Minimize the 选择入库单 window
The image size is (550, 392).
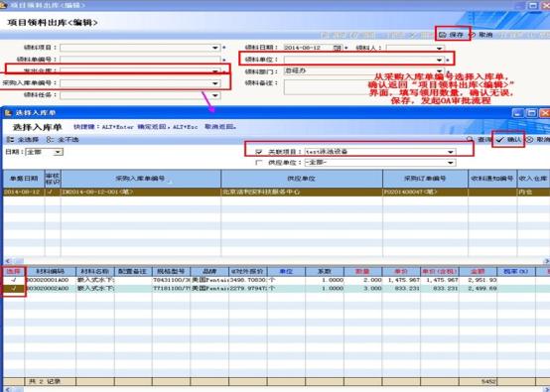pyautogui.click(x=518, y=113)
